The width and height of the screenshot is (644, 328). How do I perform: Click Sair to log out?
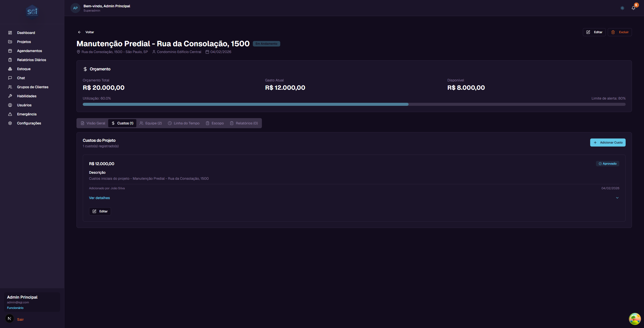click(20, 319)
